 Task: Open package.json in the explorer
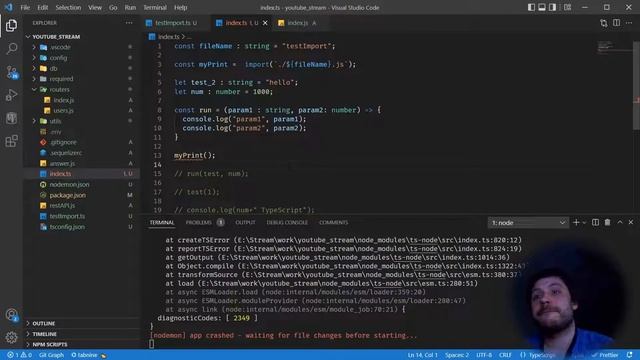pos(67,195)
